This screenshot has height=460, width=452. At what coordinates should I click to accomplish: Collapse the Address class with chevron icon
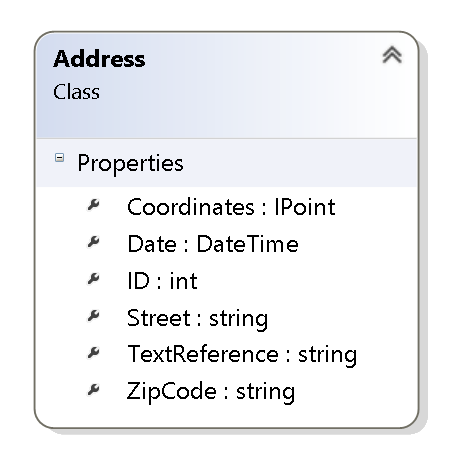click(x=392, y=55)
